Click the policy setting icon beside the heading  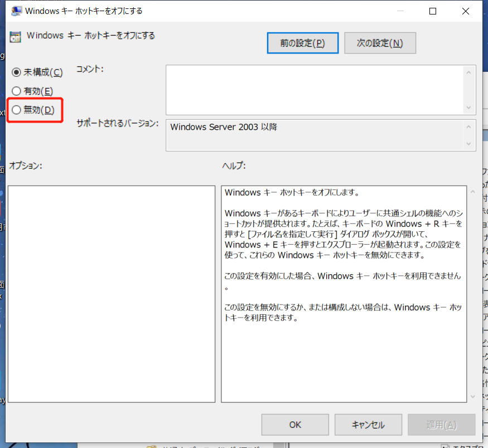click(15, 37)
